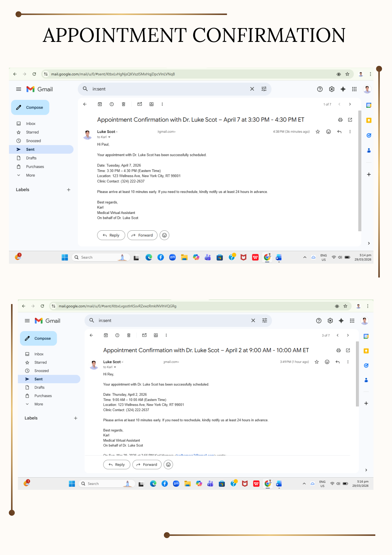Open Google Calendar panel in April 7 window
The width and height of the screenshot is (392, 555).
369,105
